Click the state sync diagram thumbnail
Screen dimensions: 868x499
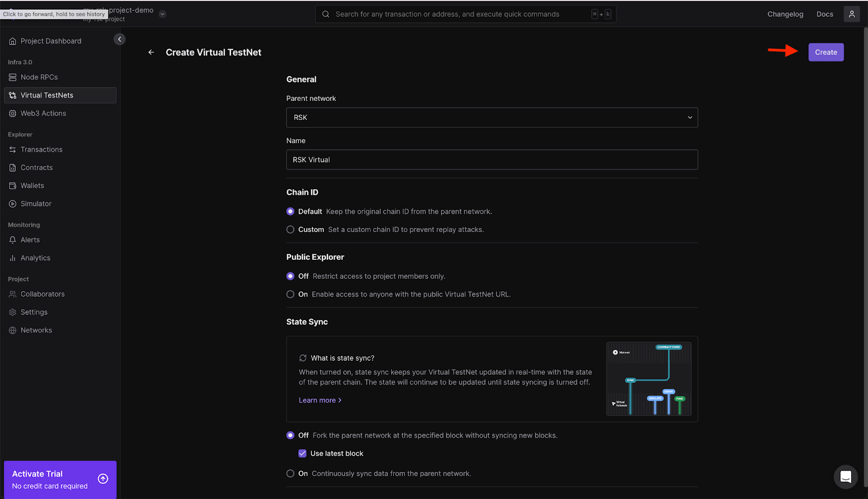tap(648, 379)
